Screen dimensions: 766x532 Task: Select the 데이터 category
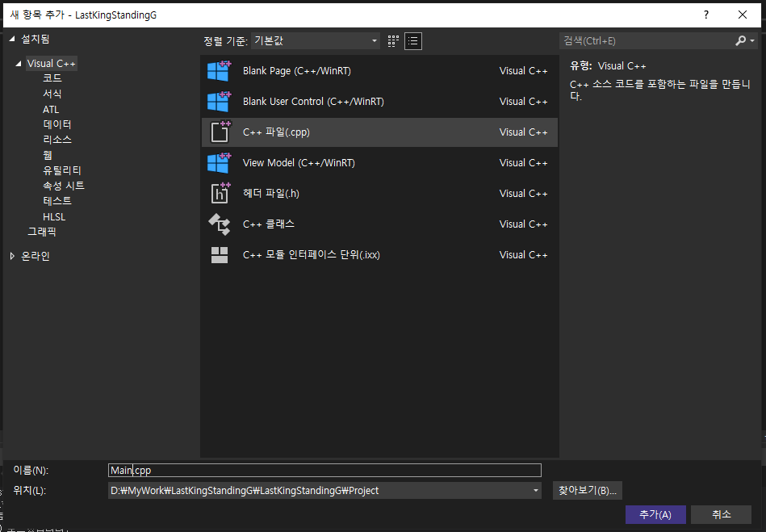(57, 124)
